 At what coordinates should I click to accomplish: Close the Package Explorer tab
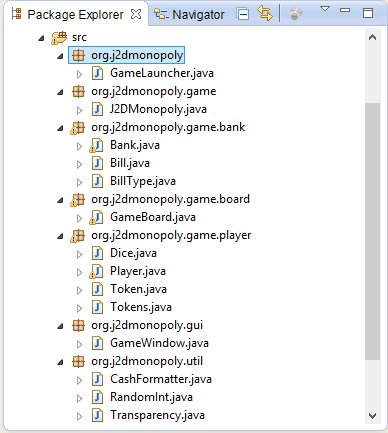[x=136, y=14]
